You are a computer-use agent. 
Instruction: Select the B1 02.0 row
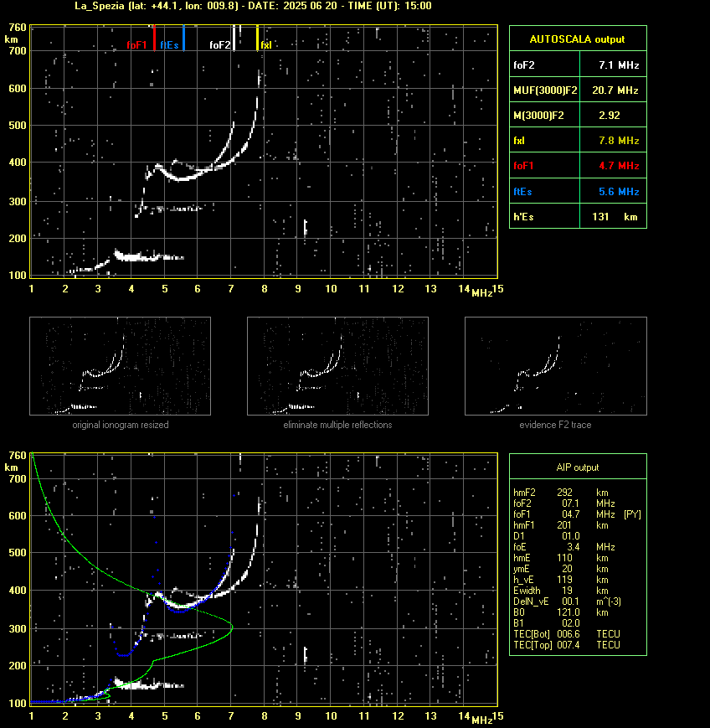click(x=547, y=623)
